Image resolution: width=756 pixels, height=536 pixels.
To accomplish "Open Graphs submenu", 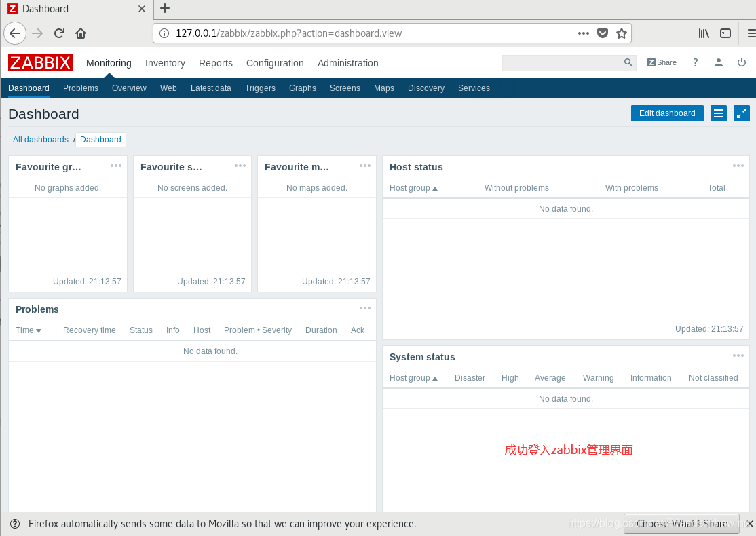I will point(302,88).
